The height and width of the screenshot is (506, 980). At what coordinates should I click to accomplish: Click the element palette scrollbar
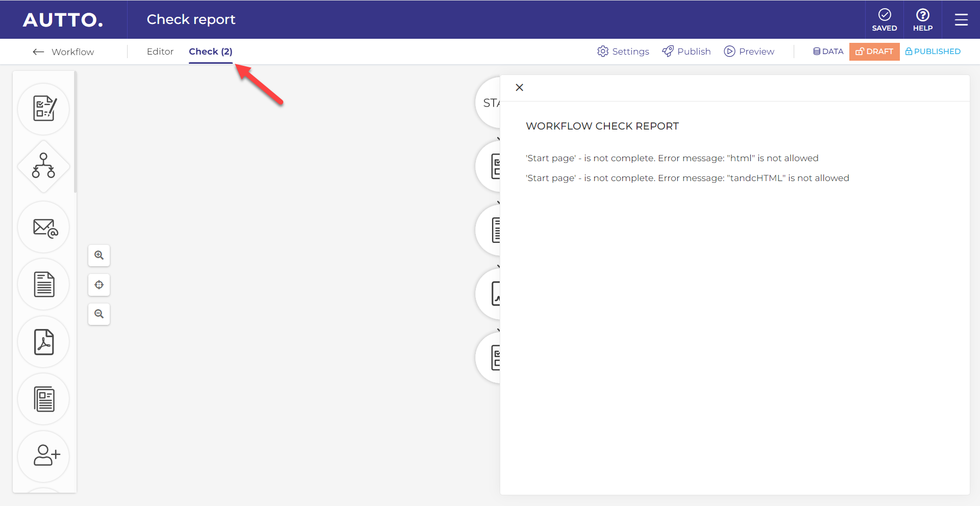coord(75,133)
